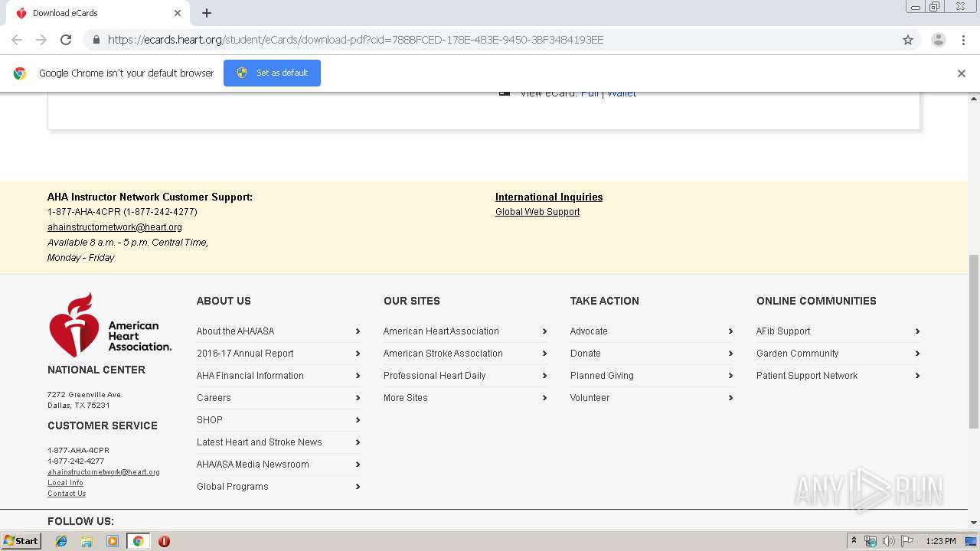Click the taskbar clock showing 1:23 PM
The height and width of the screenshot is (551, 980).
(941, 541)
